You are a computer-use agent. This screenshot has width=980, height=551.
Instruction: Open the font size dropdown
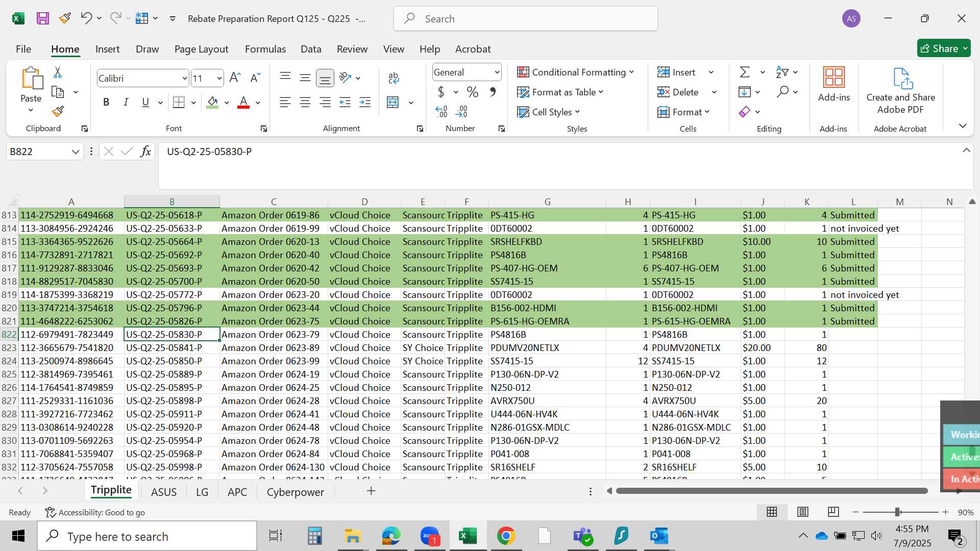pyautogui.click(x=219, y=79)
